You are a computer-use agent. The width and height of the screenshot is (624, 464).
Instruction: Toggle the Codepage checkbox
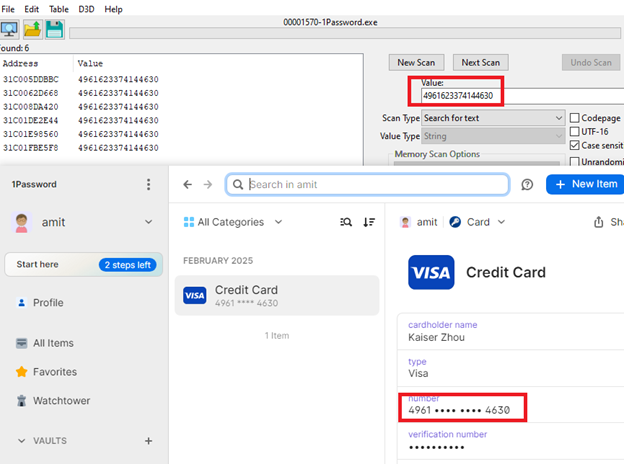point(574,118)
